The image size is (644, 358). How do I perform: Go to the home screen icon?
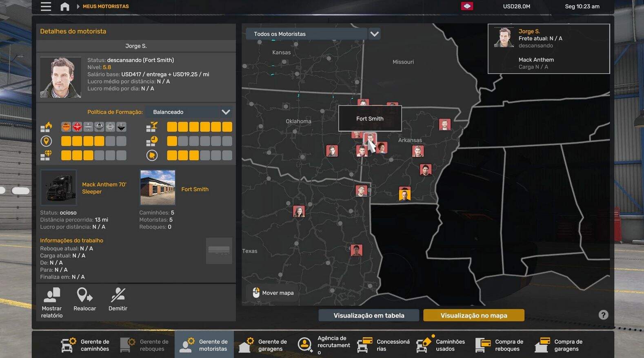coord(64,7)
